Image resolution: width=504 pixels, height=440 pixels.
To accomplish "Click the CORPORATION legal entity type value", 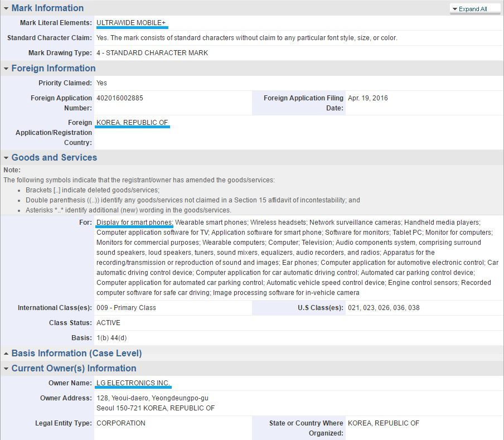I will tap(121, 423).
